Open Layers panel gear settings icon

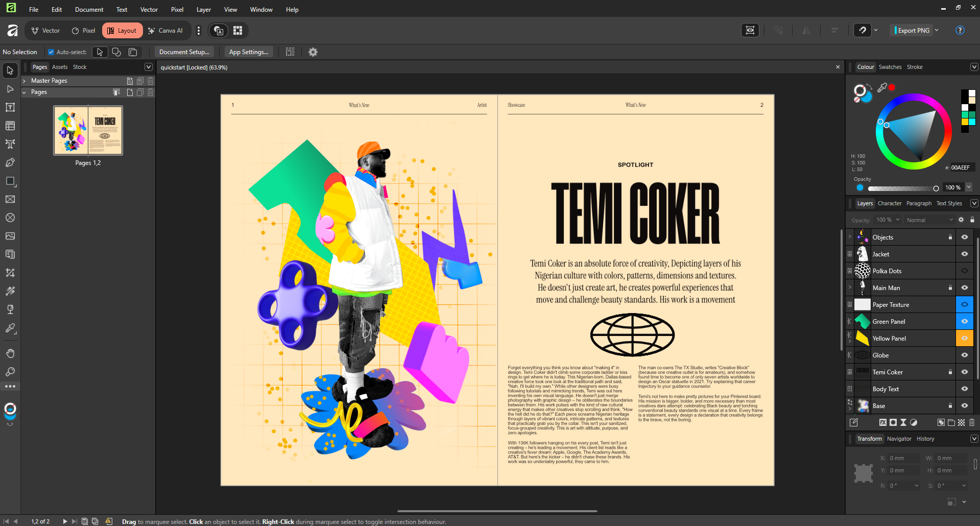pyautogui.click(x=961, y=220)
